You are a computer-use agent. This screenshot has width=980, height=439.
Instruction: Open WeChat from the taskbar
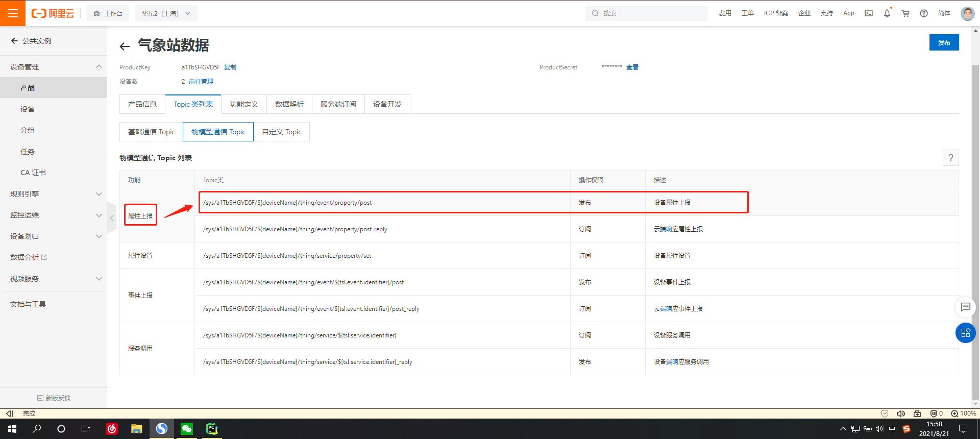click(187, 429)
